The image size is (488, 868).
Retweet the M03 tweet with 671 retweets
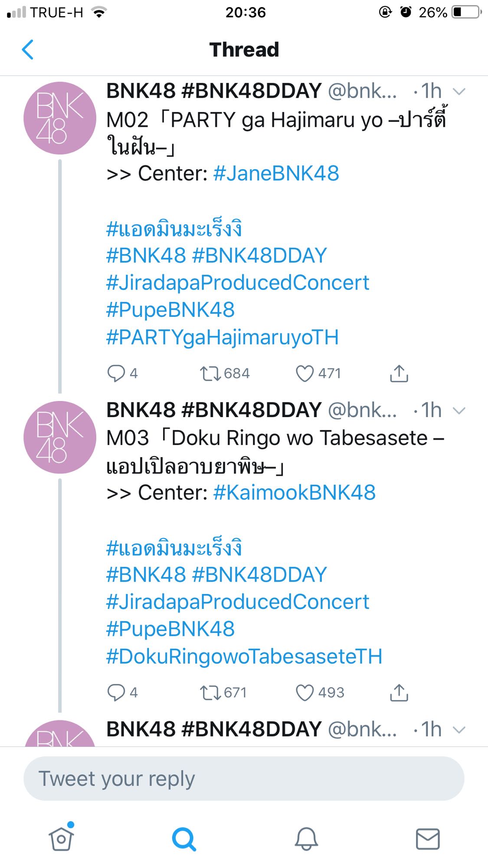tap(210, 693)
